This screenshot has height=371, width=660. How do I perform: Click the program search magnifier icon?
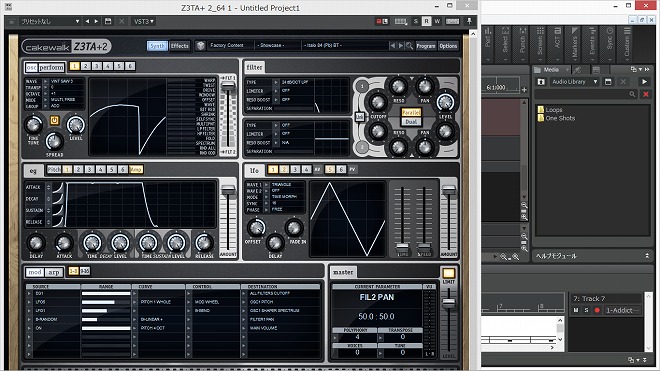(x=409, y=45)
